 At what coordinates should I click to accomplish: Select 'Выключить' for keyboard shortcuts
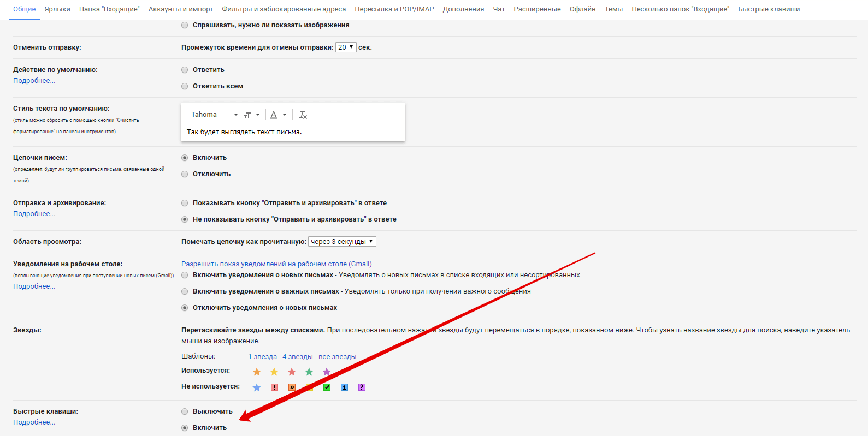[x=185, y=411]
